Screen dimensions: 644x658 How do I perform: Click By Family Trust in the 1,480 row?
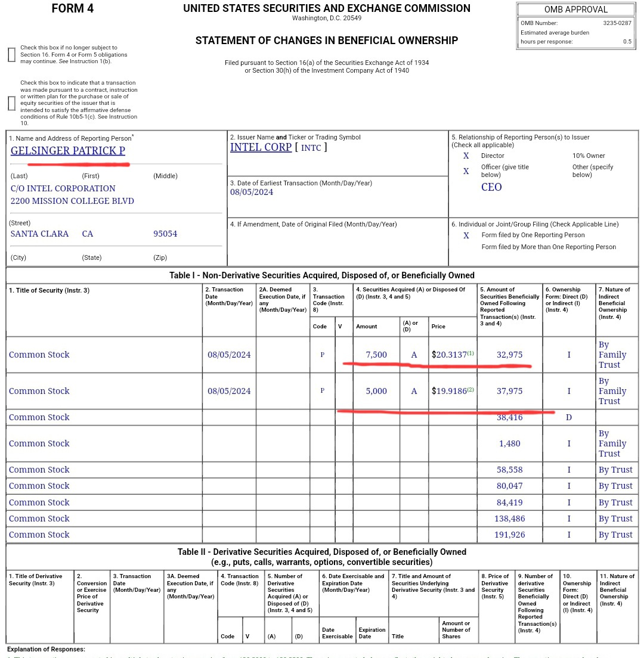(x=612, y=443)
